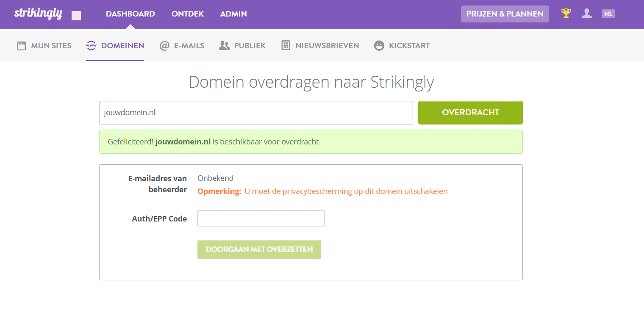Click the Mijn Sites window icon
Viewport: 644px width, 310px height.
tap(21, 46)
